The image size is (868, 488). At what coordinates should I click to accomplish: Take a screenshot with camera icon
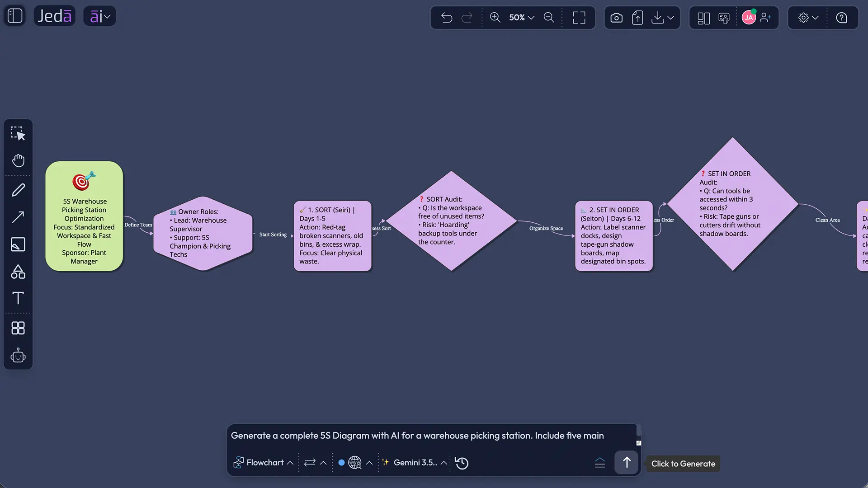[616, 18]
